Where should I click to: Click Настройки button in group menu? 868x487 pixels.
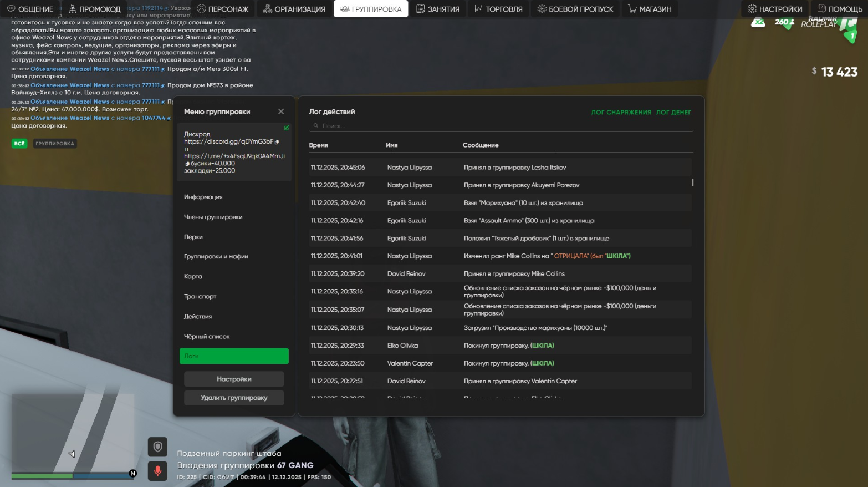pyautogui.click(x=234, y=379)
